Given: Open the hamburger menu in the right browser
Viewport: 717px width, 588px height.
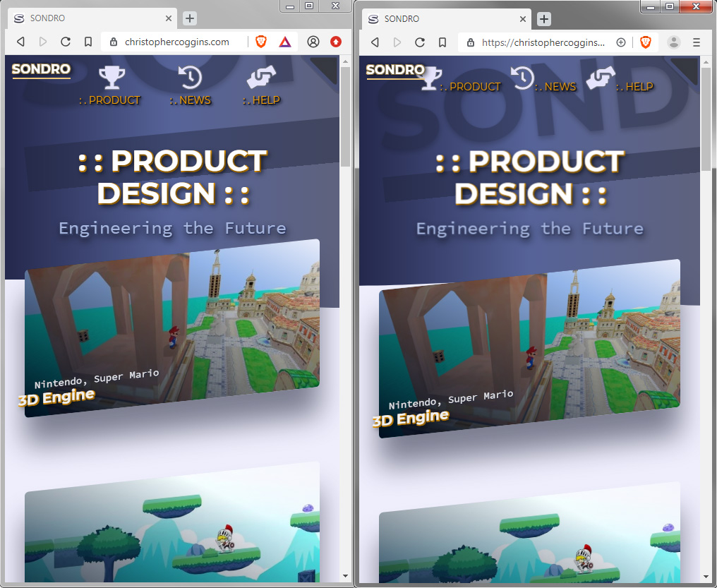Looking at the screenshot, I should click(697, 42).
